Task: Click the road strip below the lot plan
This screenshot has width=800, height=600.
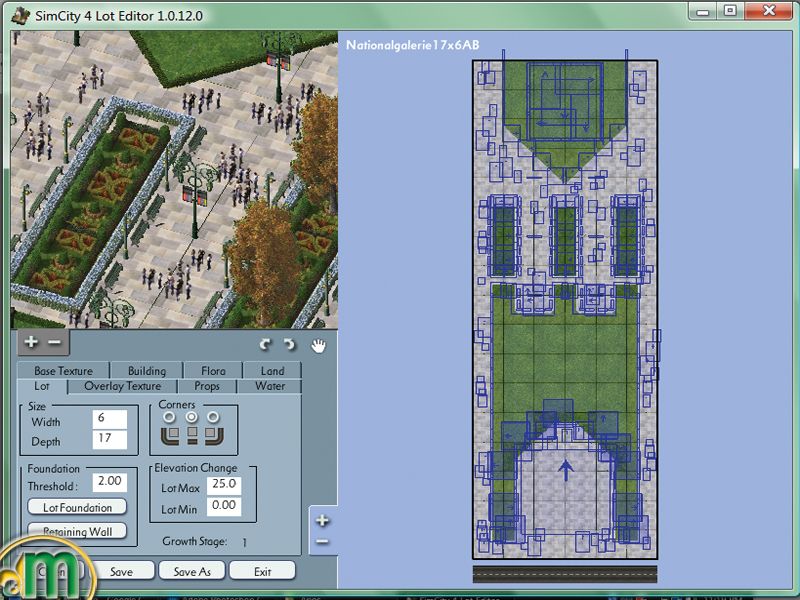Action: (x=565, y=573)
